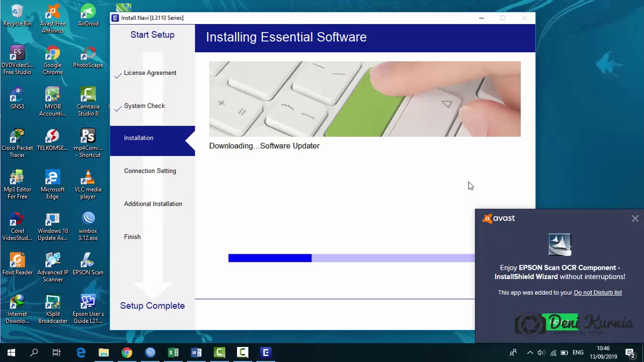Select Additional Installation step in sidebar

[x=153, y=204]
